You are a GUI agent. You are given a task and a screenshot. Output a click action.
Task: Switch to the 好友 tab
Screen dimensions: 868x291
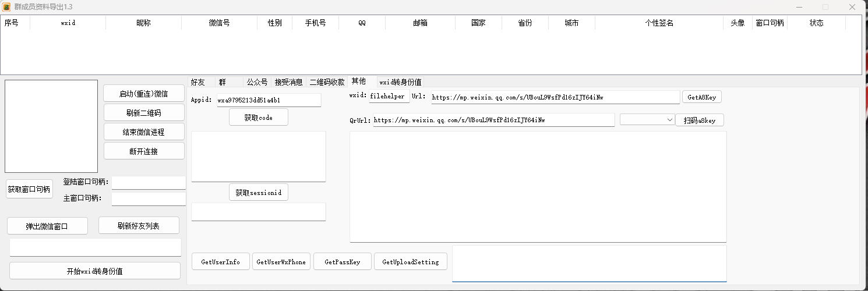[x=198, y=82]
